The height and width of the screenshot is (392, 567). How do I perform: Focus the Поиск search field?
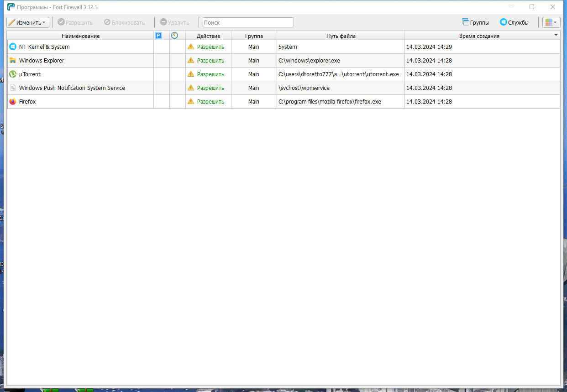[x=248, y=22]
